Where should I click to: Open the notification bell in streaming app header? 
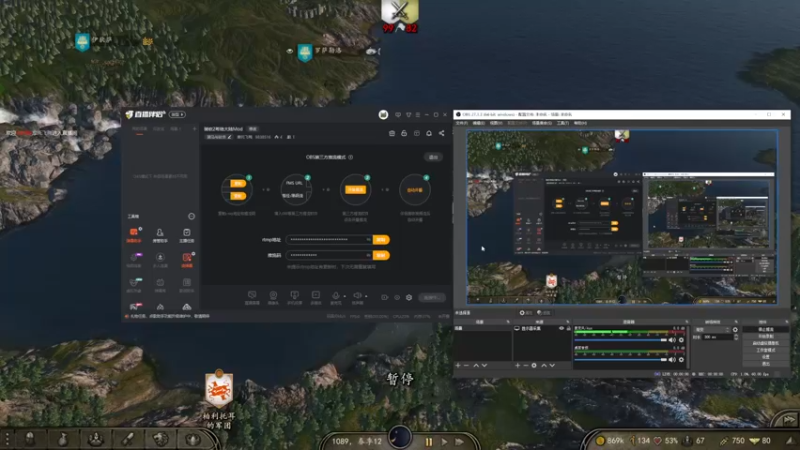coord(429,133)
